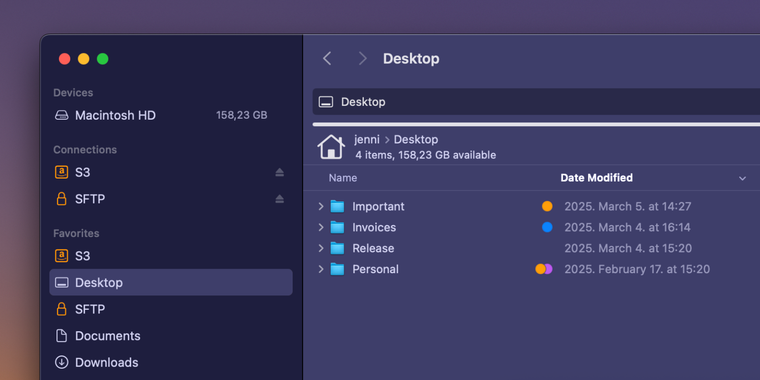Click the Date Modified sort chevron
760x380 pixels.
point(742,178)
